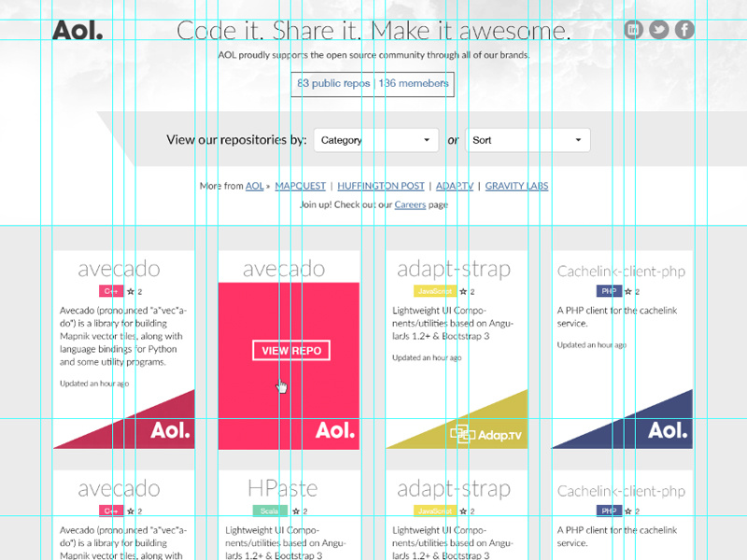This screenshot has width=747, height=560.
Task: Click the Aol. logo in the top-left corner
Action: (78, 29)
